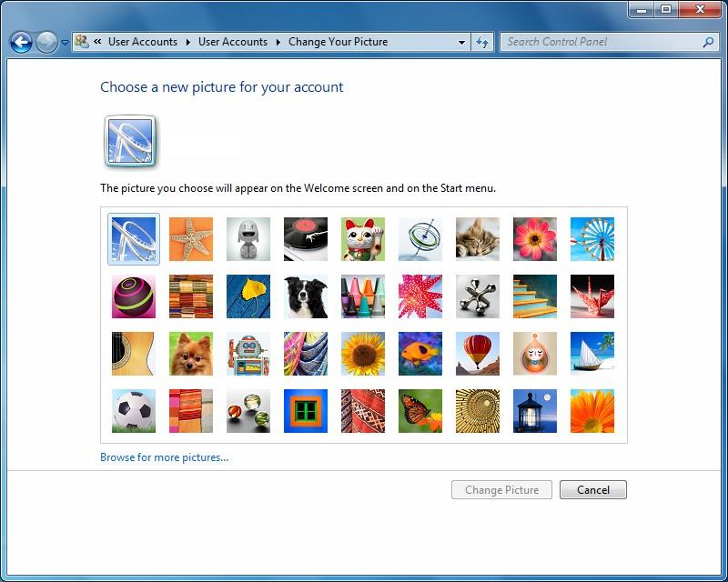Expand arrow after first User Accounts breadcrumb
The width and height of the screenshot is (728, 582).
pyautogui.click(x=188, y=42)
